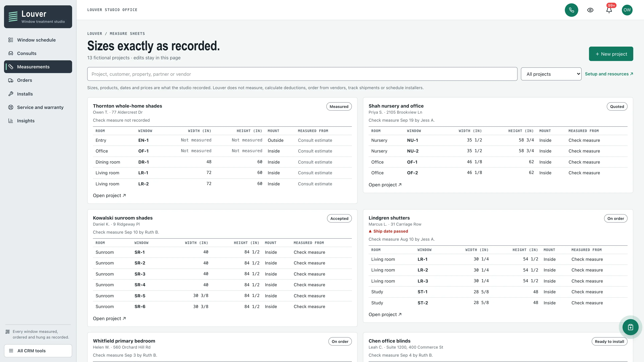Open project link for Thornton whole-home shades
Viewport: 644px width, 362px height.
click(x=109, y=196)
